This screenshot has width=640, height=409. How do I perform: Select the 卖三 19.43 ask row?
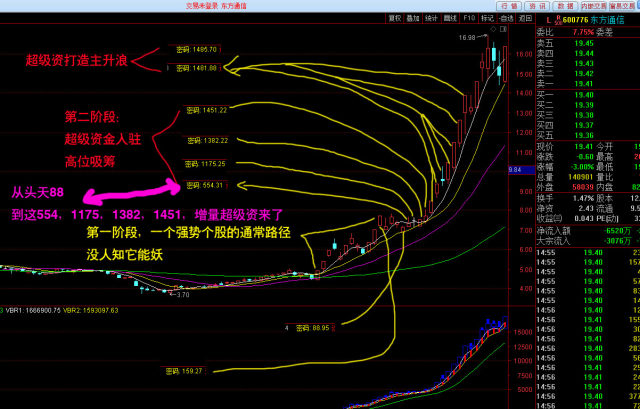588,63
